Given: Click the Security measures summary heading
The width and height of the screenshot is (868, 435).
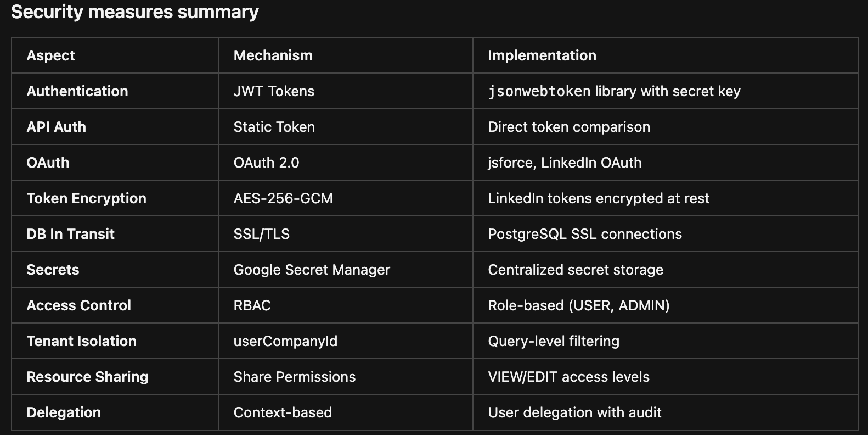Looking at the screenshot, I should coord(134,12).
